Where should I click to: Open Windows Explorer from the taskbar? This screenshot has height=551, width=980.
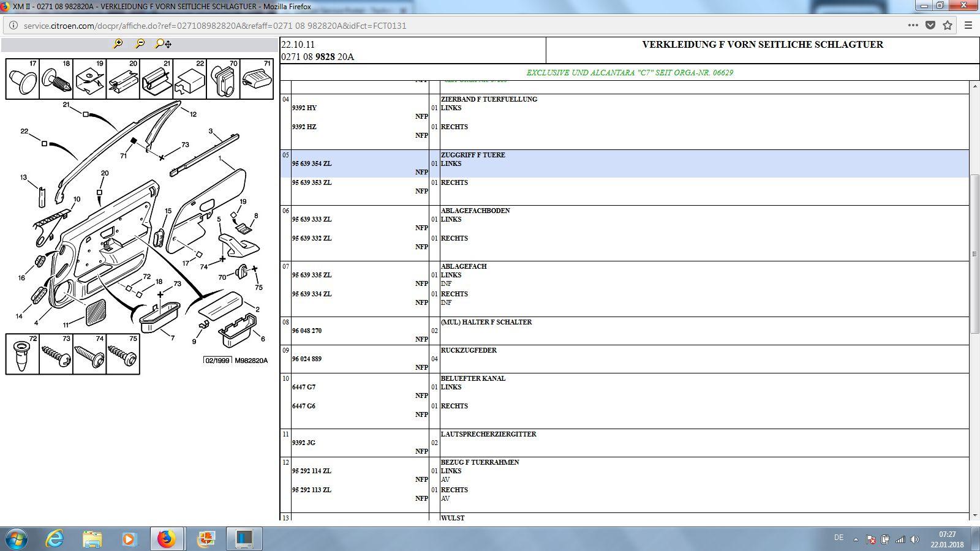click(92, 539)
